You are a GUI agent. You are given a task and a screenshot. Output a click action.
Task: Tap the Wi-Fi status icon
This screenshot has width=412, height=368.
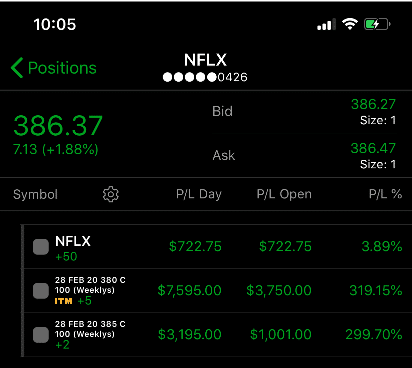[x=350, y=24]
